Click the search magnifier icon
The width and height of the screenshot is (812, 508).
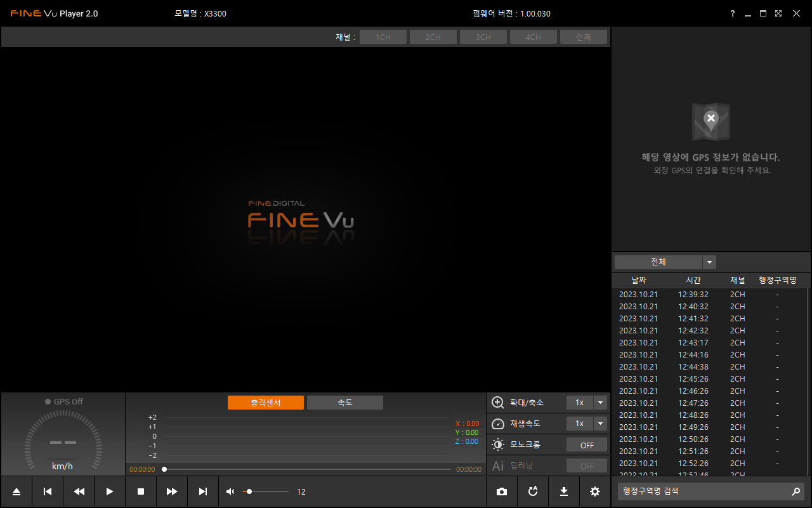coord(796,491)
